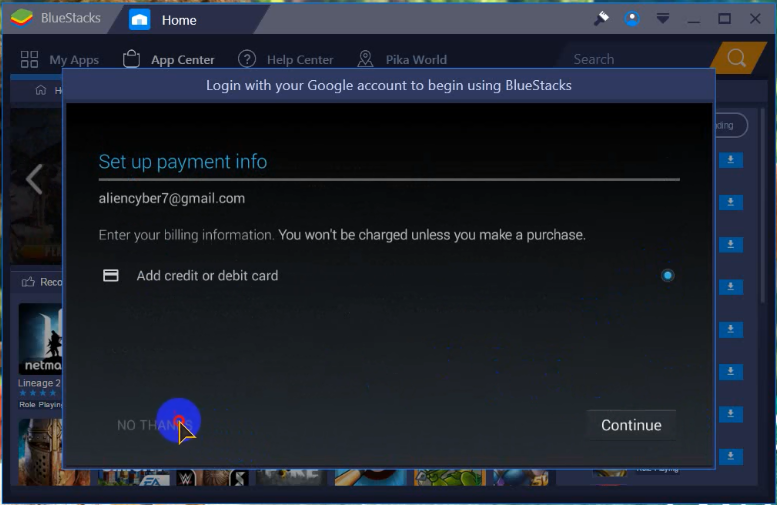
Task: Choose NO THANKS to skip payment
Action: [x=155, y=425]
